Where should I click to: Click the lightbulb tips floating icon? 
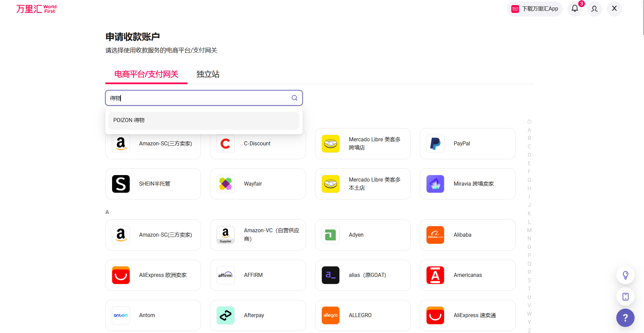(x=625, y=275)
